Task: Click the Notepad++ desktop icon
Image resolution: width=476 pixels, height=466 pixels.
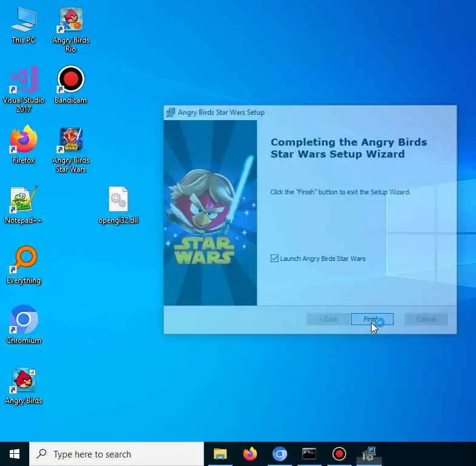Action: coord(23,205)
